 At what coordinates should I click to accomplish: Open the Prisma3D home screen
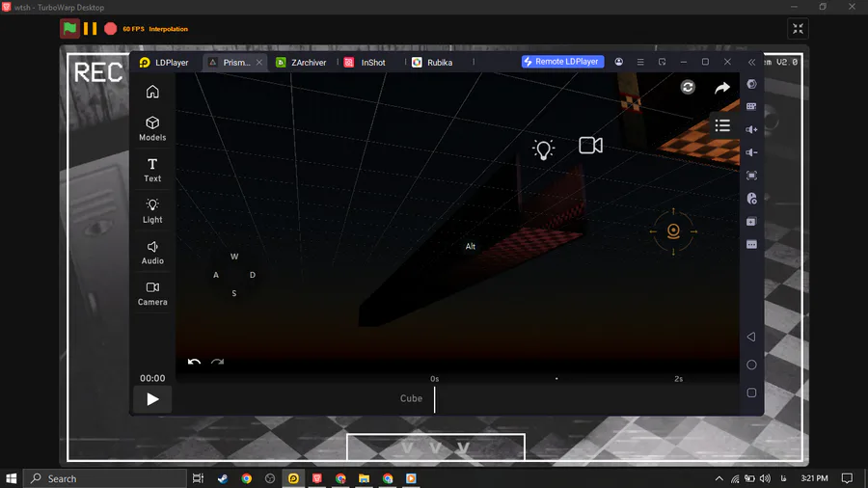pos(152,92)
